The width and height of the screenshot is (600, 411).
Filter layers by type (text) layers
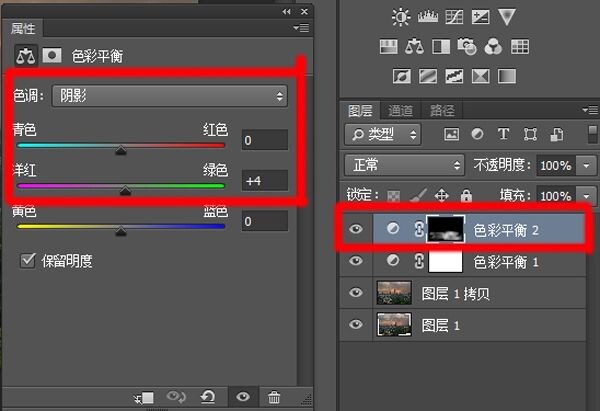pyautogui.click(x=503, y=134)
